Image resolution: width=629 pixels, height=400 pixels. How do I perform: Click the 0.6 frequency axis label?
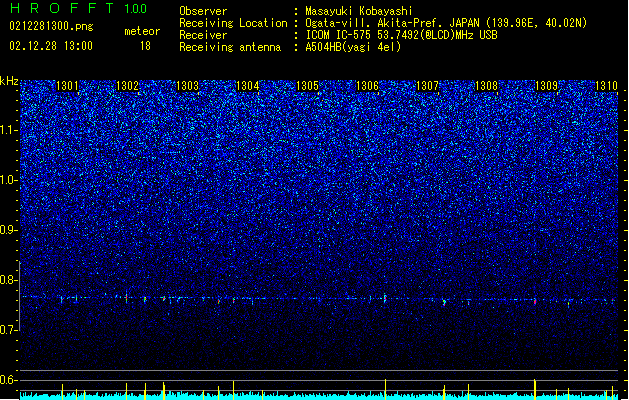click(9, 380)
